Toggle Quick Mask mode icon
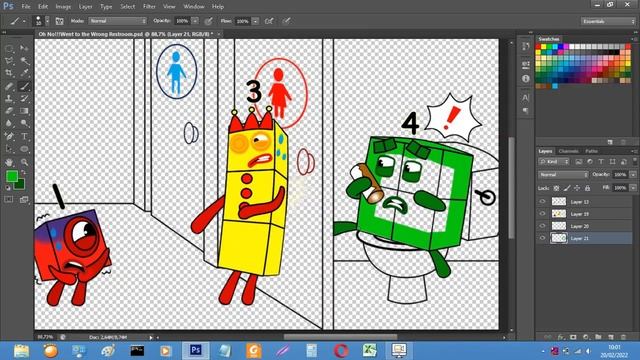The height and width of the screenshot is (360, 640). [x=9, y=200]
